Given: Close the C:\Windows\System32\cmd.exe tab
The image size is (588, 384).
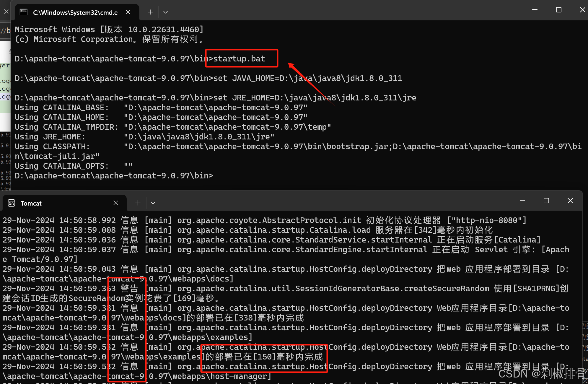Looking at the screenshot, I should coord(128,12).
